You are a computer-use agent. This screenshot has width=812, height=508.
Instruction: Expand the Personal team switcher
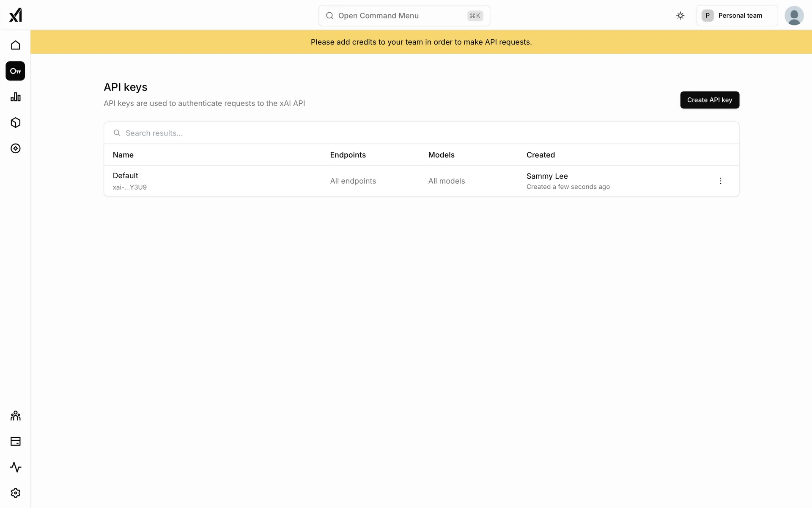coord(737,16)
